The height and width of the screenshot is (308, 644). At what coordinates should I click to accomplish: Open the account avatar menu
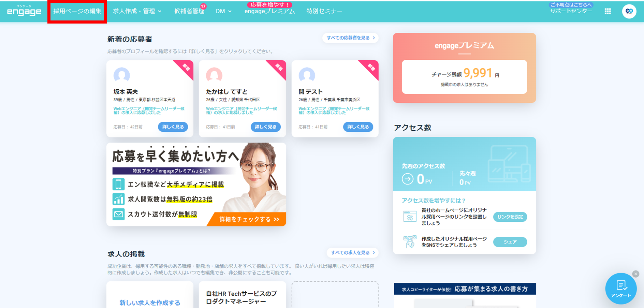pos(629,11)
